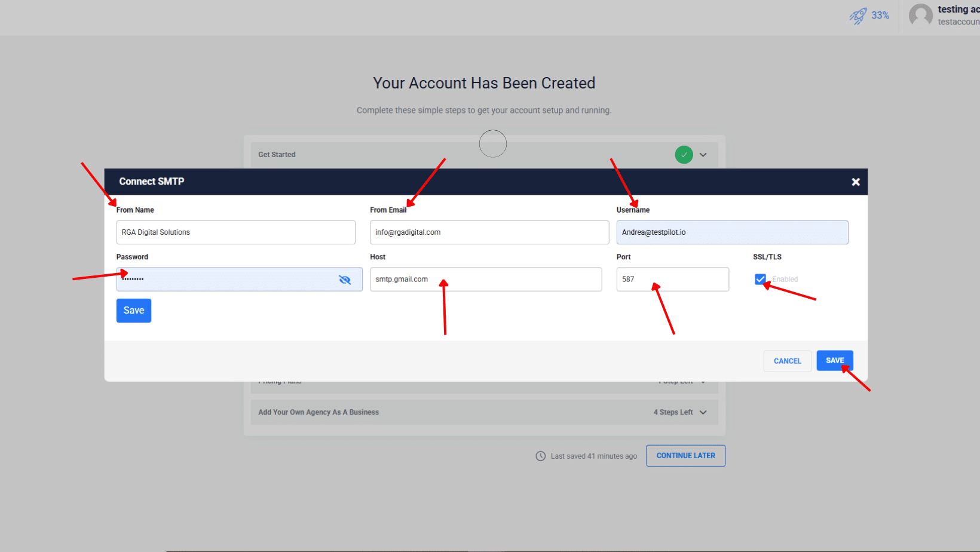Edit the From Email field

489,232
